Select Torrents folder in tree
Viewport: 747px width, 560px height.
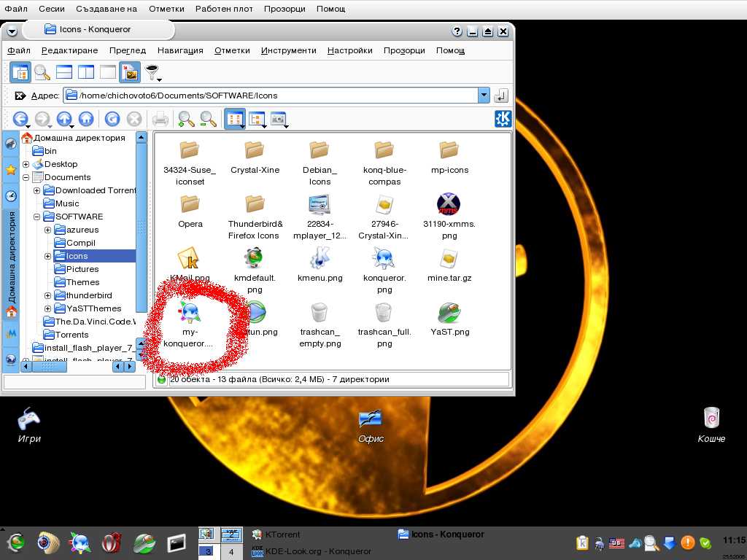pos(66,335)
